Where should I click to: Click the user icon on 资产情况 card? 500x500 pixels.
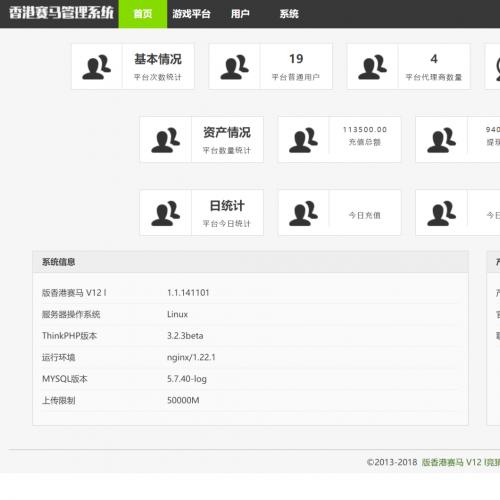[x=165, y=140]
